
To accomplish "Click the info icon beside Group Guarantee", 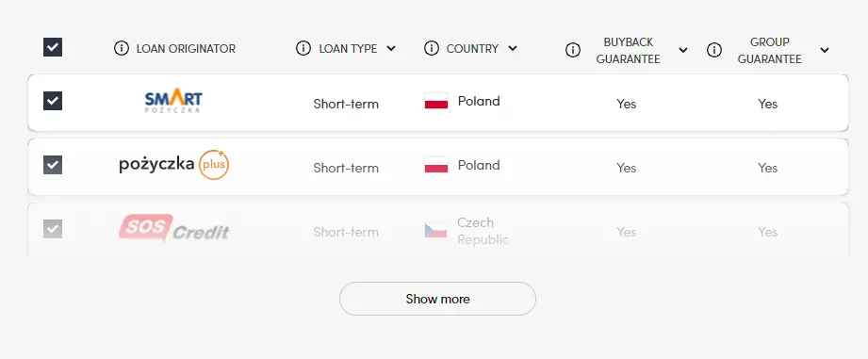I will (714, 50).
